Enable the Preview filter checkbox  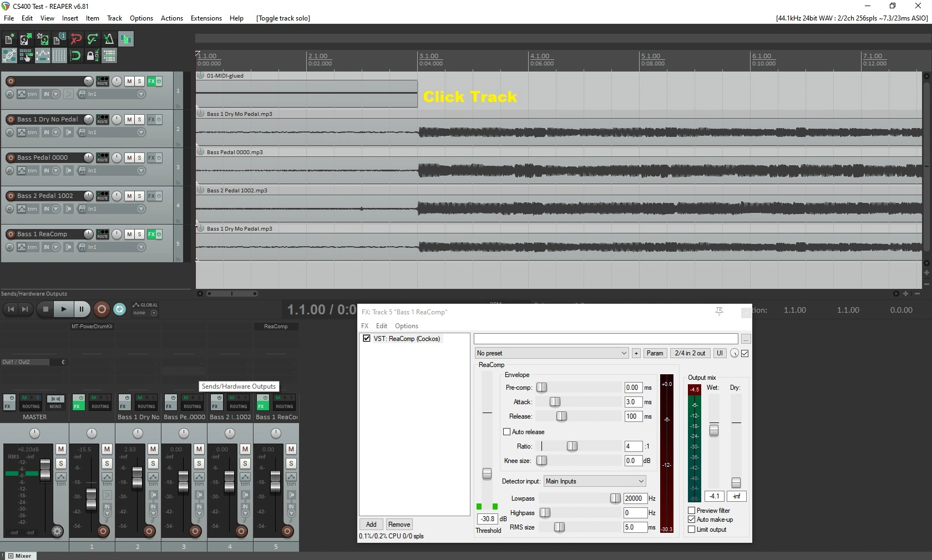coord(692,511)
